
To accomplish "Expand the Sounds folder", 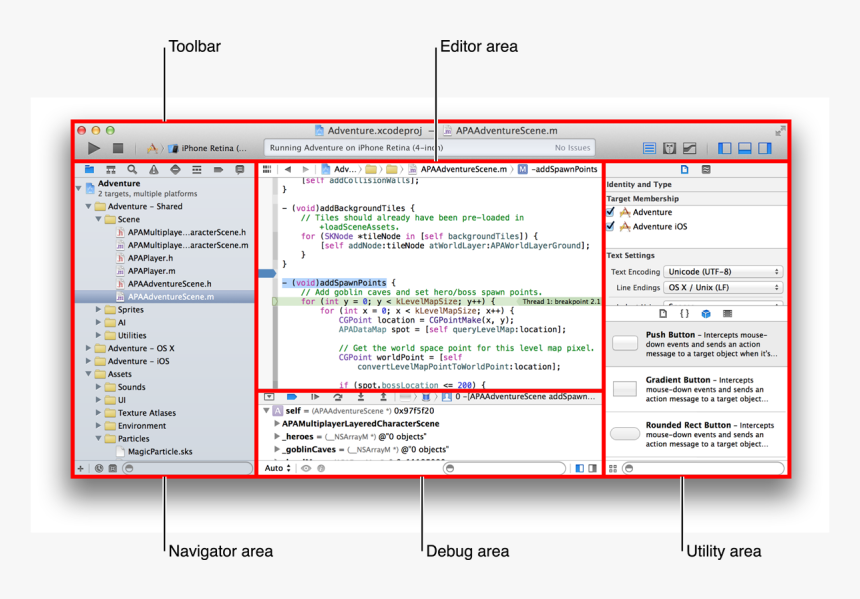I will tap(99, 387).
